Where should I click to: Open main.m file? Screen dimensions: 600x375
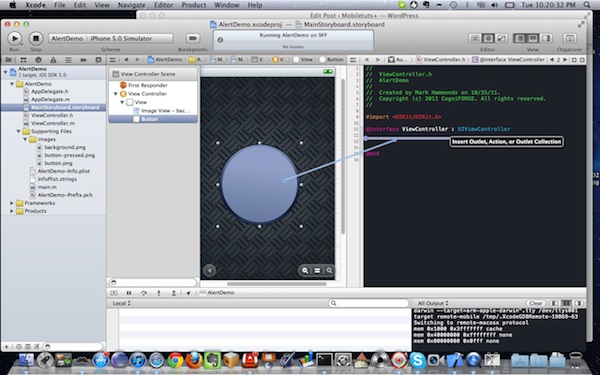[x=47, y=187]
